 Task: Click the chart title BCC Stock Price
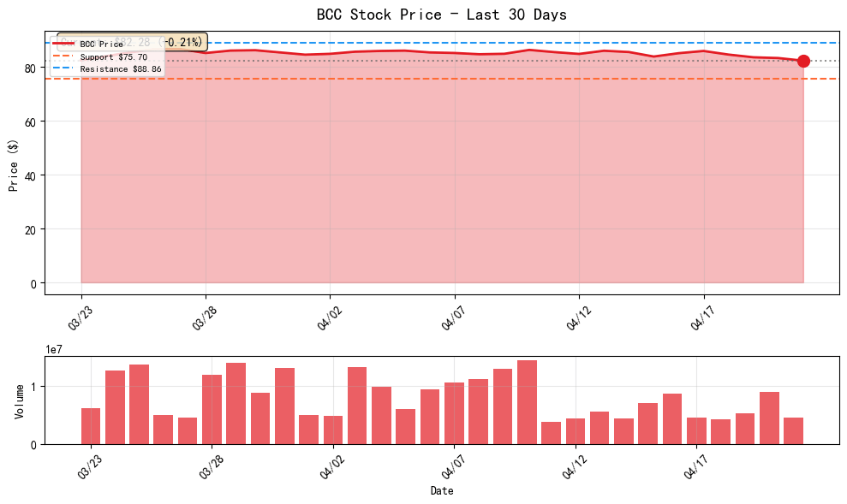[x=441, y=15]
